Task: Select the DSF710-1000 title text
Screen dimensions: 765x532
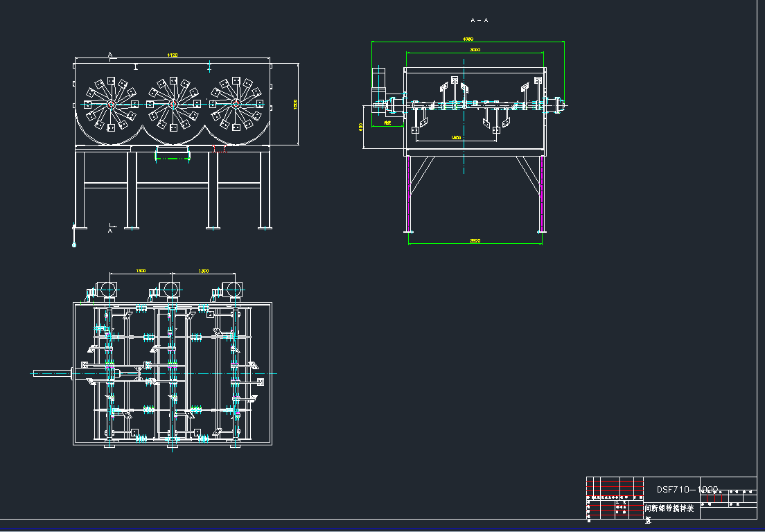Action: click(685, 488)
